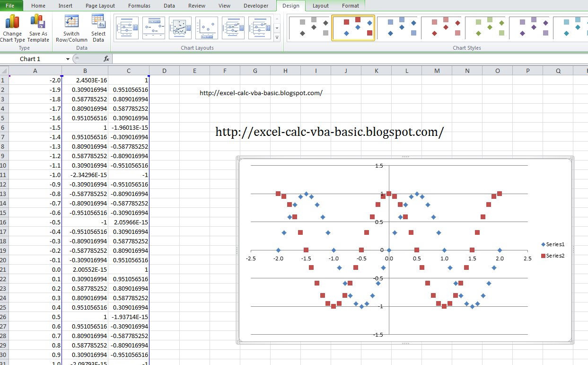
Task: Choose the fifth chart layout thumbnail
Action: pos(233,28)
